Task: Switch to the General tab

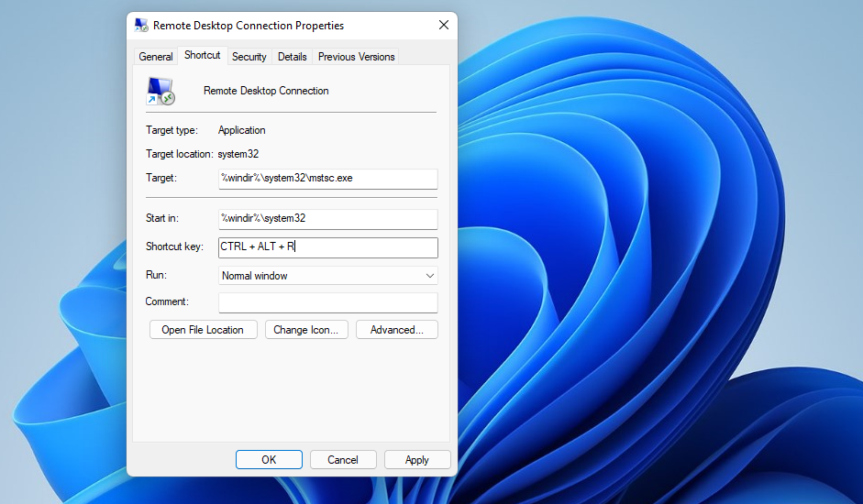Action: click(x=156, y=57)
